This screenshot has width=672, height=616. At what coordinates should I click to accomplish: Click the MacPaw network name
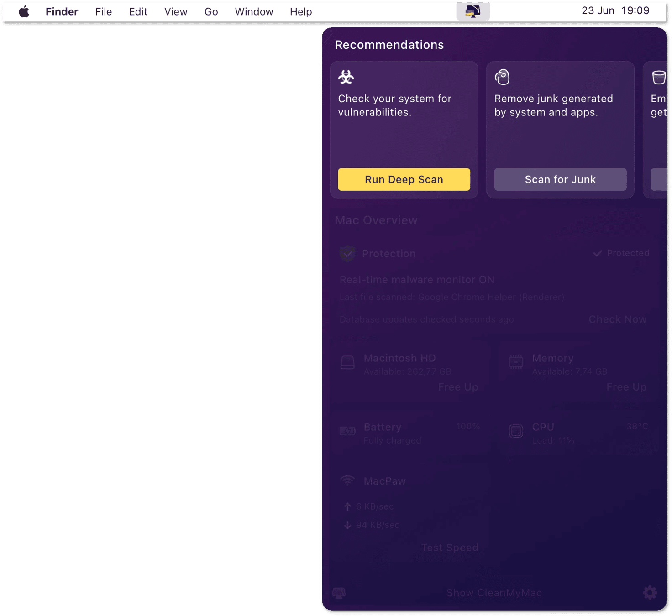coord(384,481)
